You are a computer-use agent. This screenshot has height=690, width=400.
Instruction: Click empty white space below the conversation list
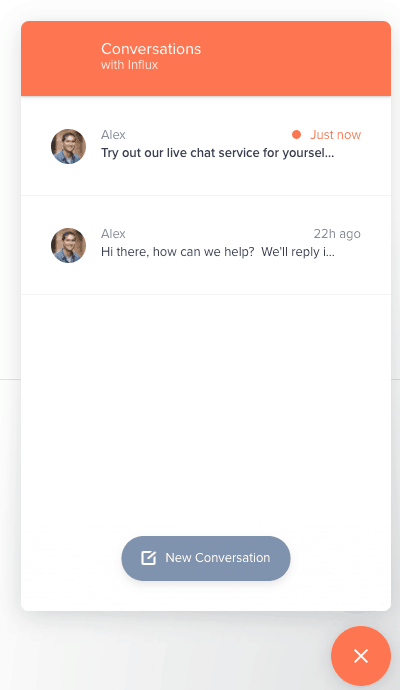206,409
